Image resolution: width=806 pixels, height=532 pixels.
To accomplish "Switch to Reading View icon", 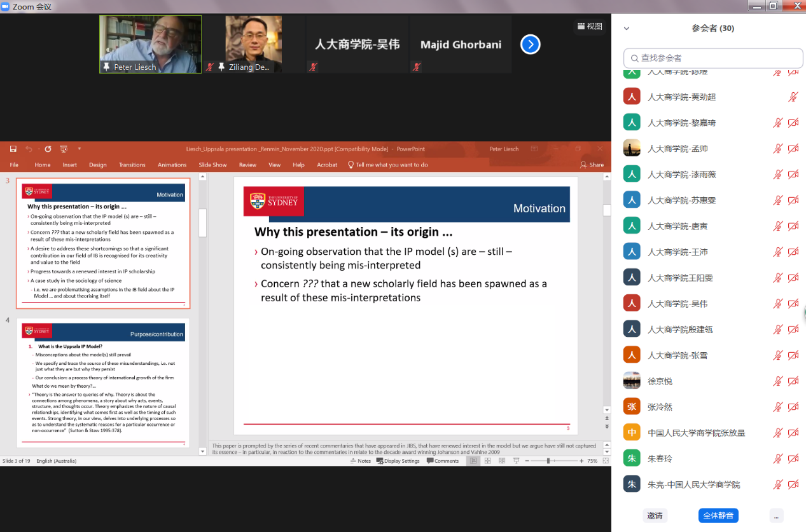I will click(502, 461).
